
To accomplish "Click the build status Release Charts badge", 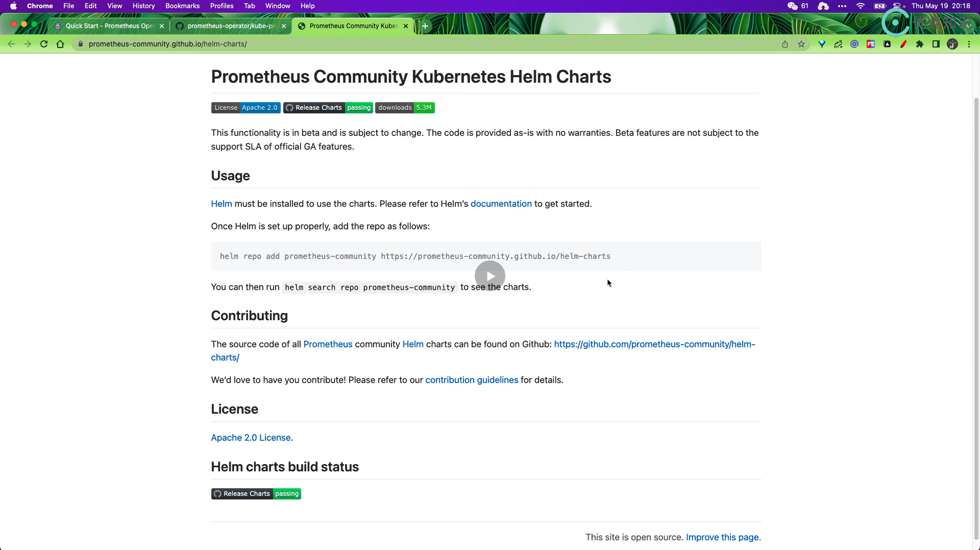I will coord(256,494).
